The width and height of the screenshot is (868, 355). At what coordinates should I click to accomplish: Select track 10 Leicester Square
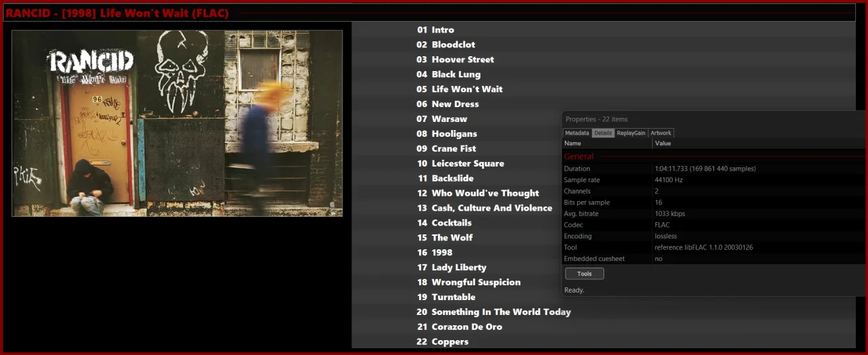pyautogui.click(x=456, y=164)
